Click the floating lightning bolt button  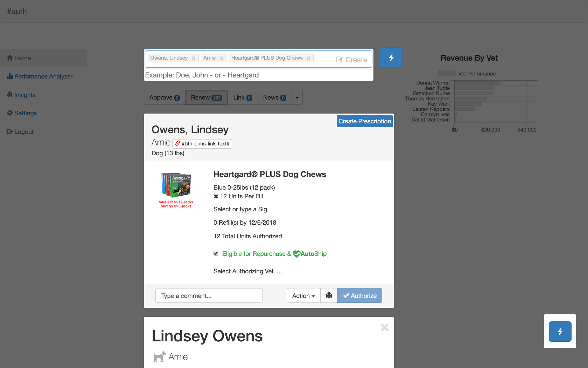click(560, 331)
